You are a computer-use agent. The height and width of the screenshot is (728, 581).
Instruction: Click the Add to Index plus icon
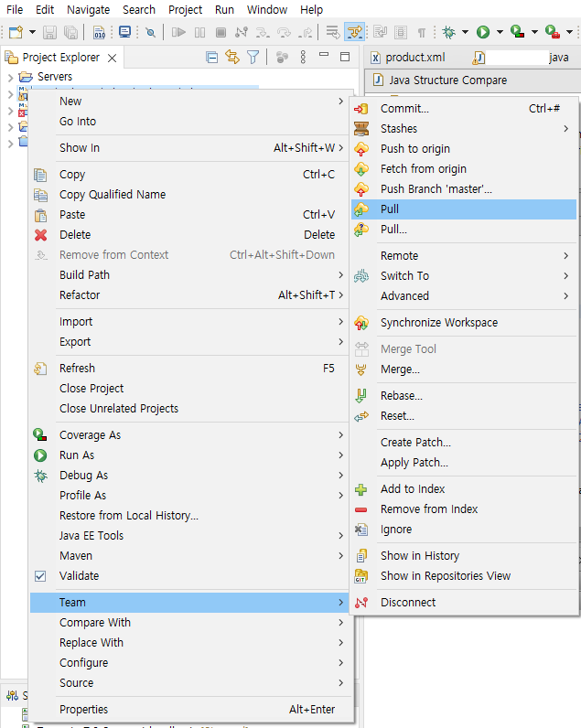click(x=361, y=489)
